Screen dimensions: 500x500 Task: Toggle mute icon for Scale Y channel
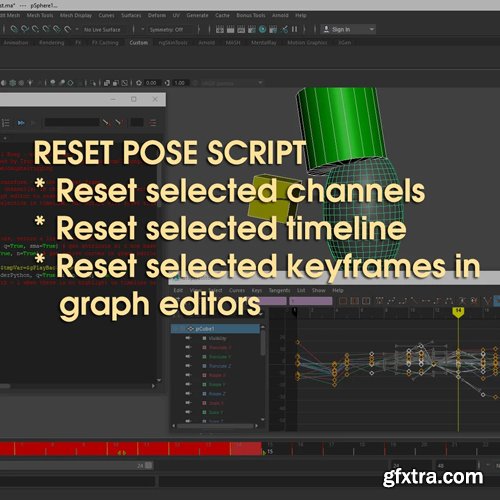click(188, 412)
